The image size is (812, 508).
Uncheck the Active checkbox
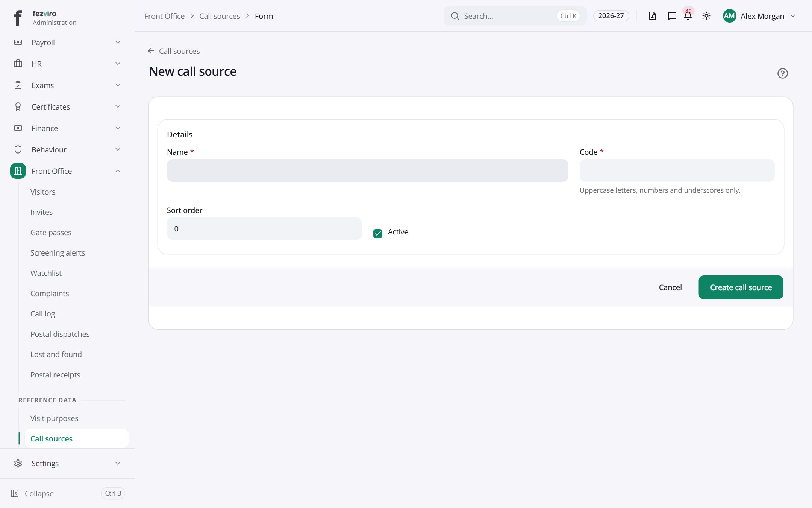click(x=378, y=233)
